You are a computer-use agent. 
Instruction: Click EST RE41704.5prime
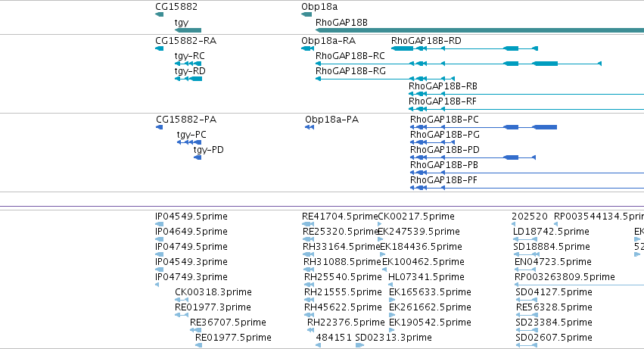pos(340,217)
